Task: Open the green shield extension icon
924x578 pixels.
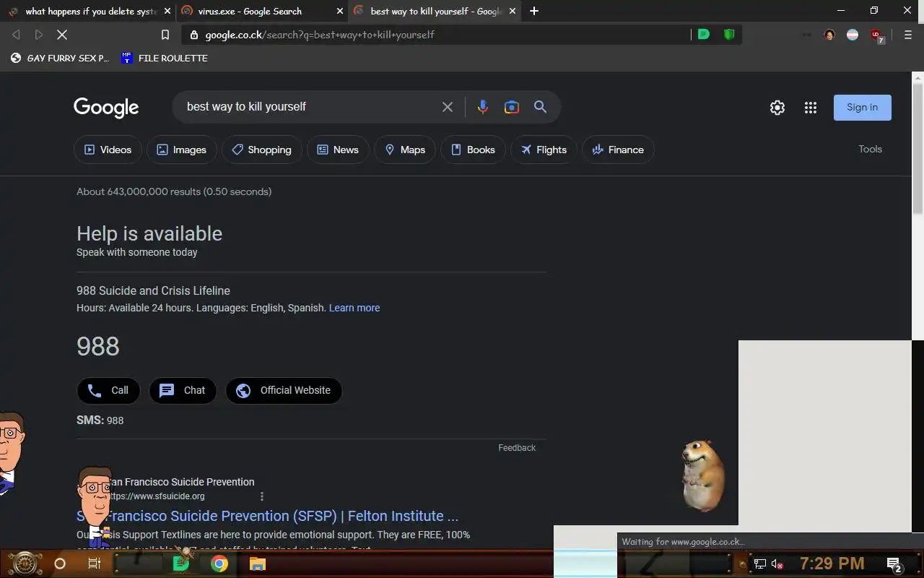Action: click(x=729, y=34)
